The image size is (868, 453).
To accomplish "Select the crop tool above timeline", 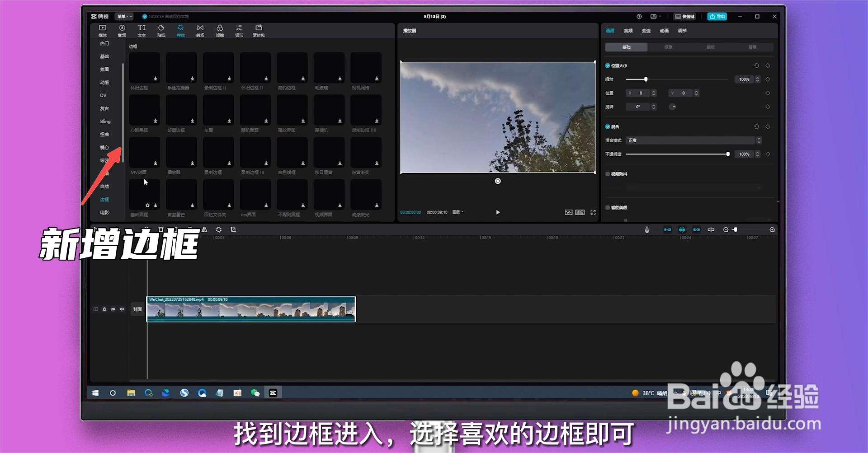I will (x=233, y=229).
